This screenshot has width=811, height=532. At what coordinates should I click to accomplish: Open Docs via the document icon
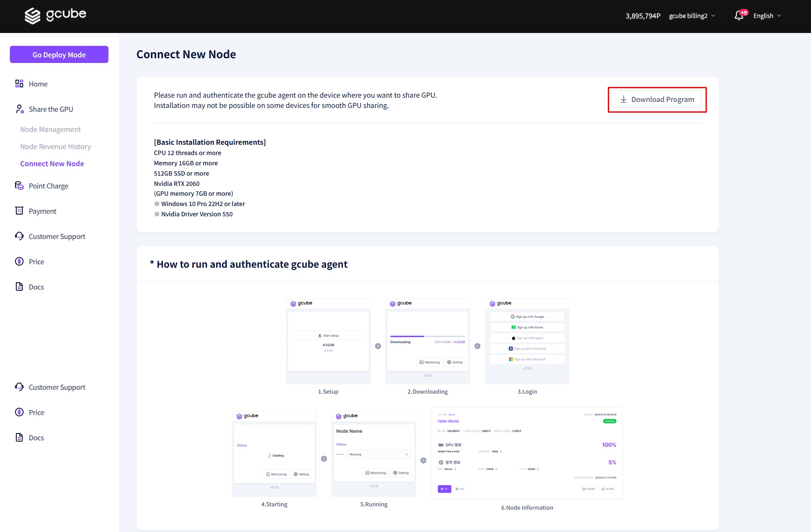click(19, 287)
